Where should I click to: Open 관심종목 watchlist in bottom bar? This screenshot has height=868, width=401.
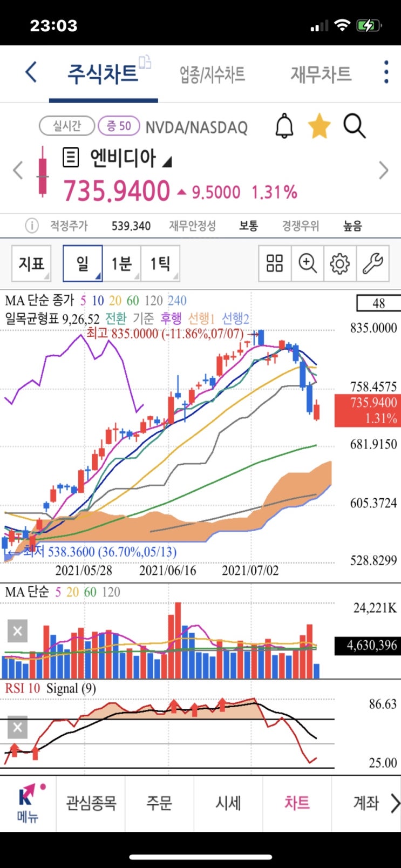point(91,803)
